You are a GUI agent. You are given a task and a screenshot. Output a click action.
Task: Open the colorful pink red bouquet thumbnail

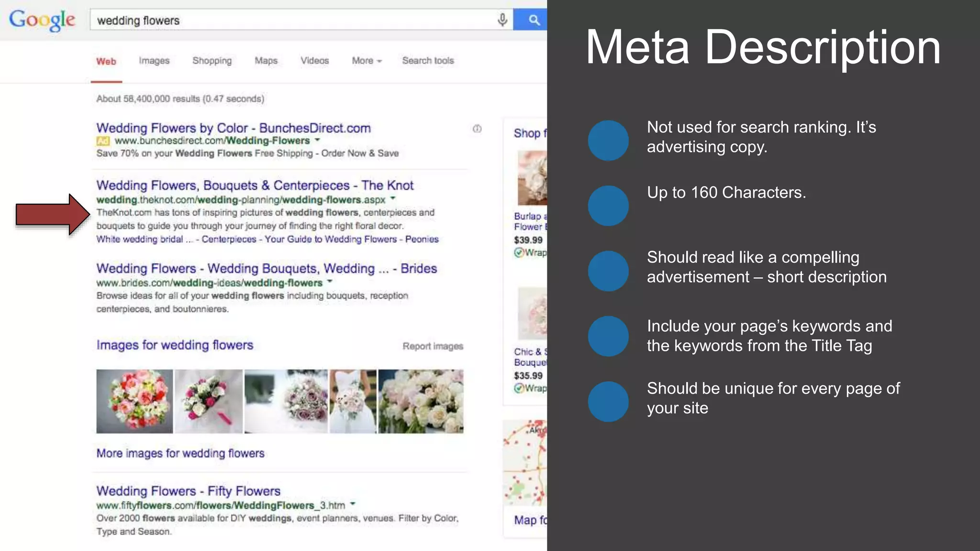coord(134,401)
